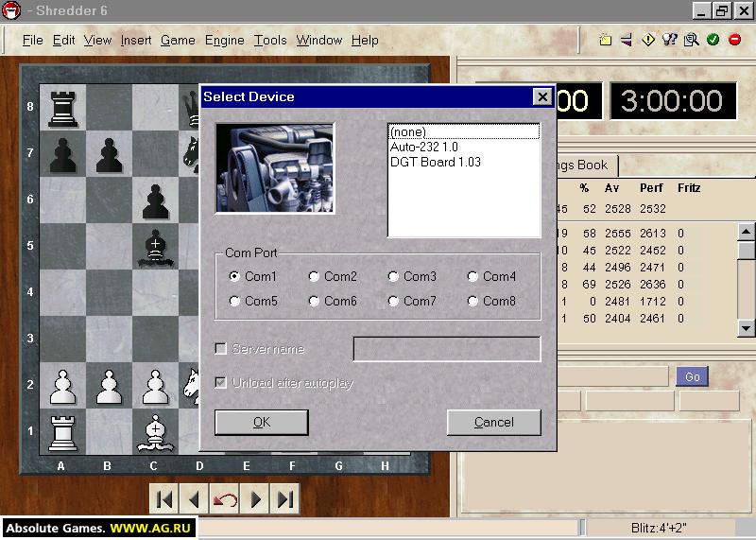756x540 pixels.
Task: Select the black pawn on C6
Action: point(155,201)
